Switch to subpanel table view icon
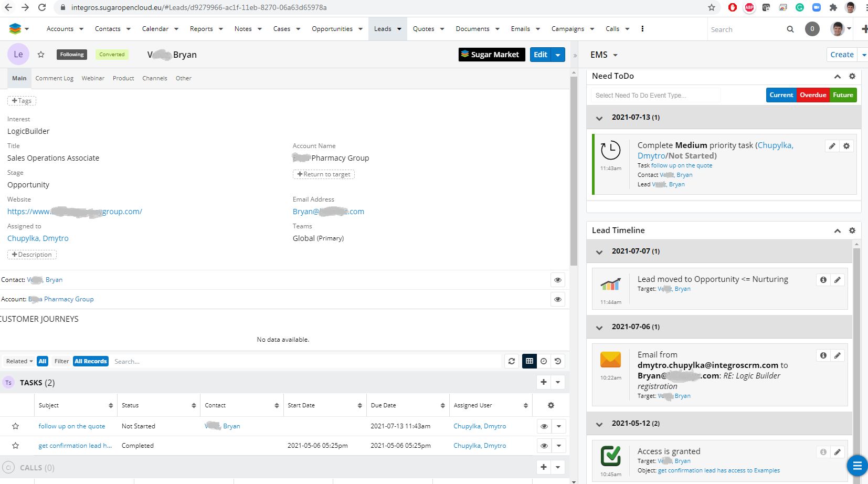 click(530, 361)
